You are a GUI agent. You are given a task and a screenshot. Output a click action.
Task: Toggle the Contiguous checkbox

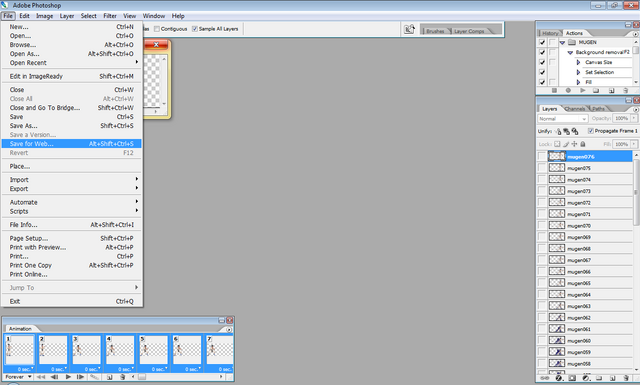click(x=157, y=29)
